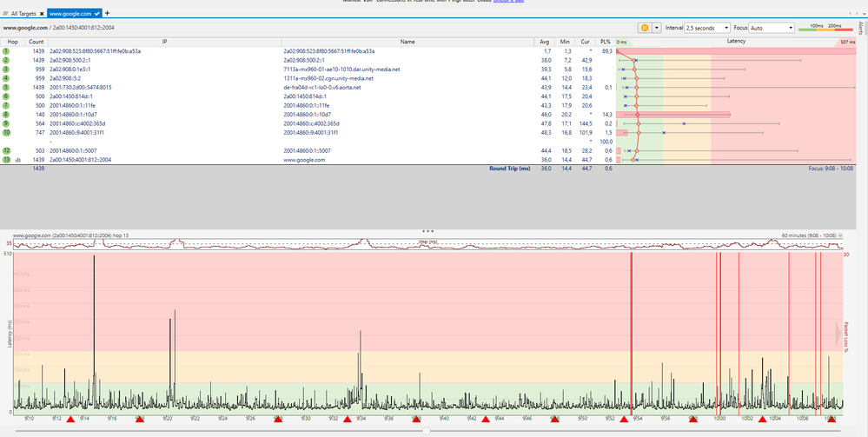Click the checkmark on the www.google.com tab
The height and width of the screenshot is (437, 868).
pyautogui.click(x=97, y=13)
